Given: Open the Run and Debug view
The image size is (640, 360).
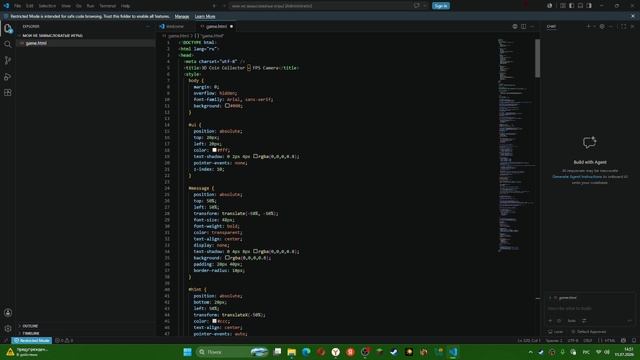Looking at the screenshot, I should pyautogui.click(x=8, y=77).
